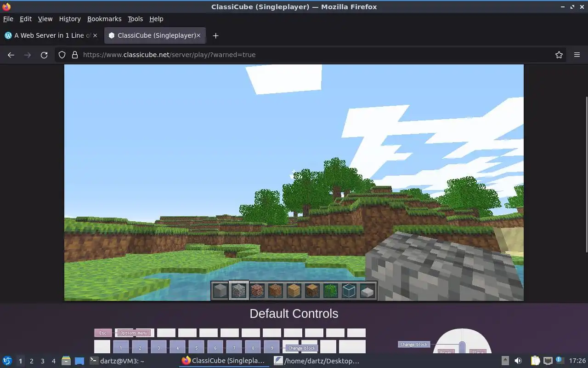
Task: Reload the ClassiCube page
Action: click(x=44, y=55)
